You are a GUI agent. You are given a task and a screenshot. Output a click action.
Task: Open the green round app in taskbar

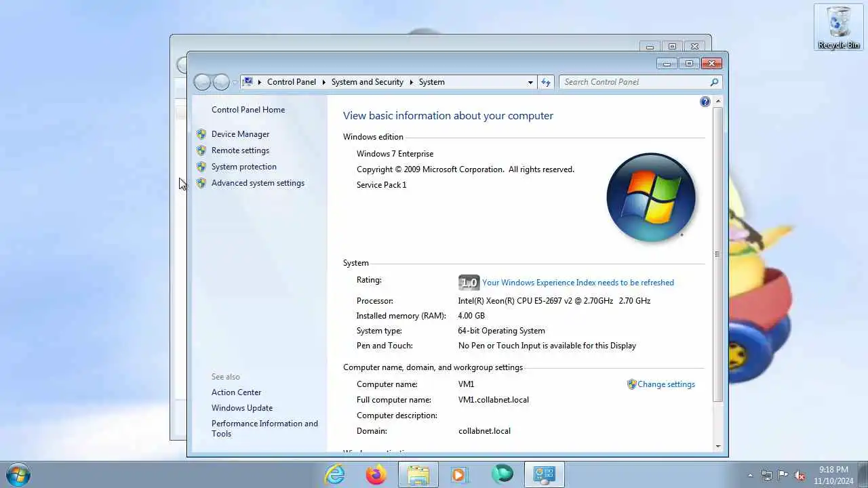(502, 474)
